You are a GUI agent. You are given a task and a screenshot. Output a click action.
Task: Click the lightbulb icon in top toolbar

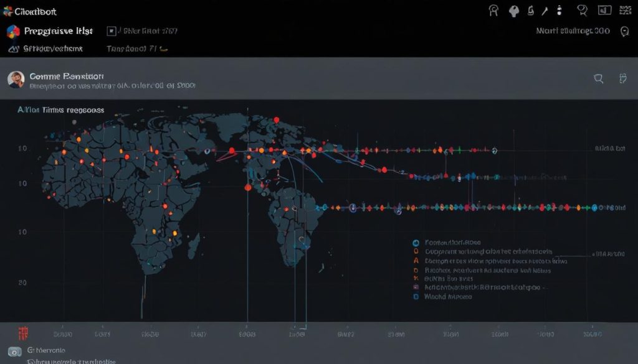coord(515,11)
